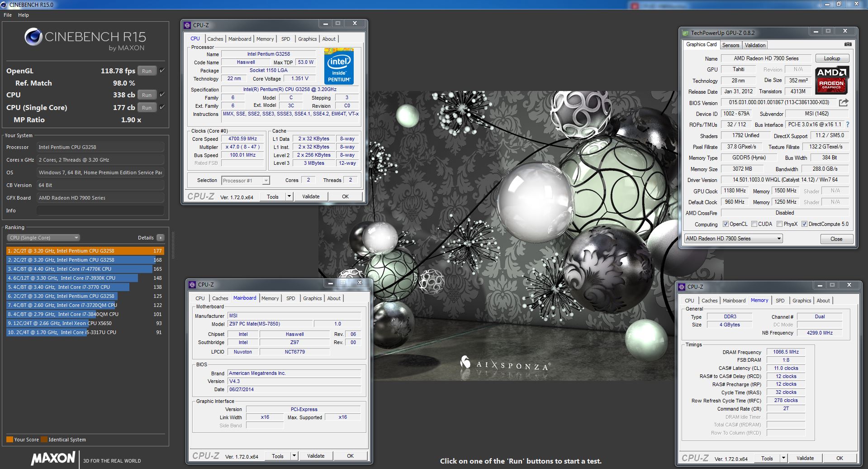Select ranking row 3 Core i7-4770K
The width and height of the screenshot is (868, 469).
(85, 269)
